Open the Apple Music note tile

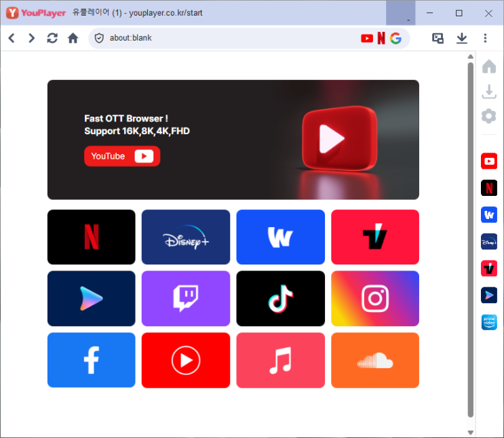(281, 360)
